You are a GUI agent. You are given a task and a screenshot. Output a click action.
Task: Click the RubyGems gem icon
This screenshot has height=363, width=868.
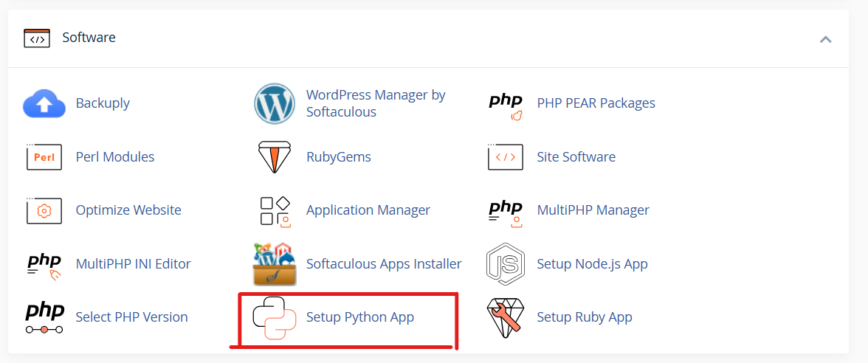pyautogui.click(x=275, y=157)
